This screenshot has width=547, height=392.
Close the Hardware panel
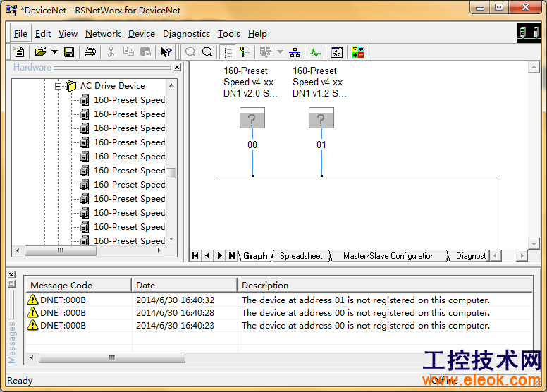point(177,68)
